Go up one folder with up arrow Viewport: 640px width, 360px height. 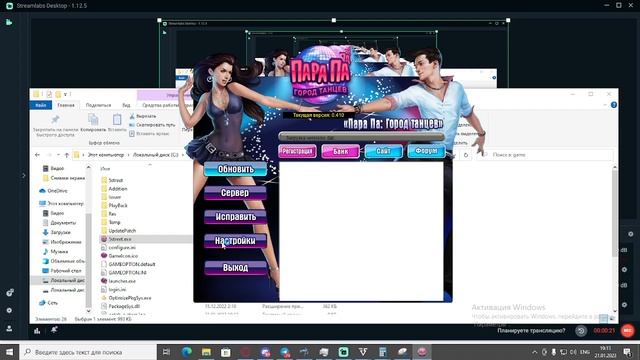point(67,155)
